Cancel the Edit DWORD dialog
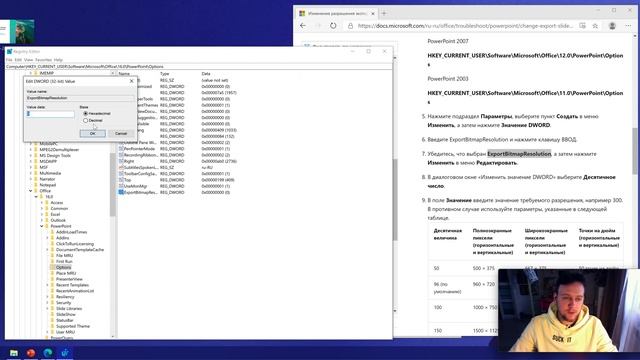 pyautogui.click(x=121, y=133)
